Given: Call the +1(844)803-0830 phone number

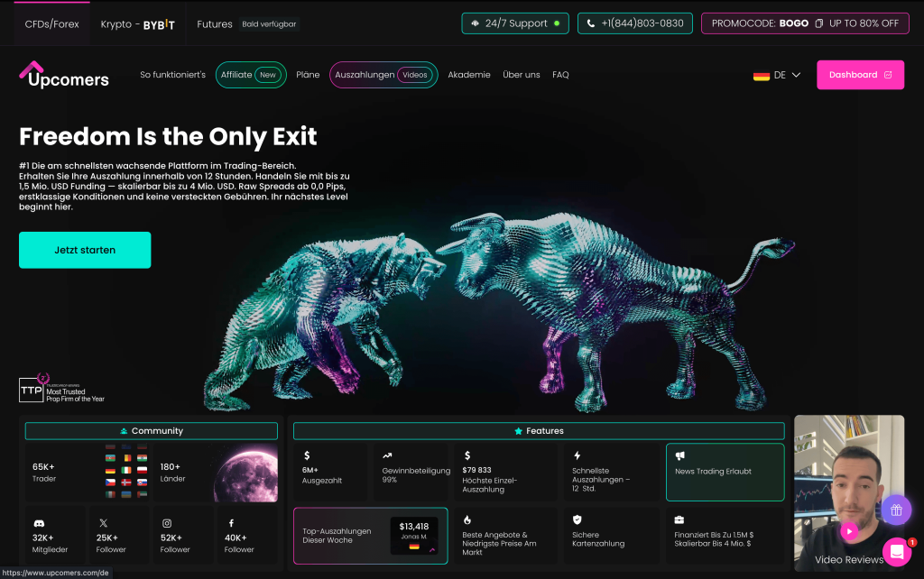Looking at the screenshot, I should [634, 23].
